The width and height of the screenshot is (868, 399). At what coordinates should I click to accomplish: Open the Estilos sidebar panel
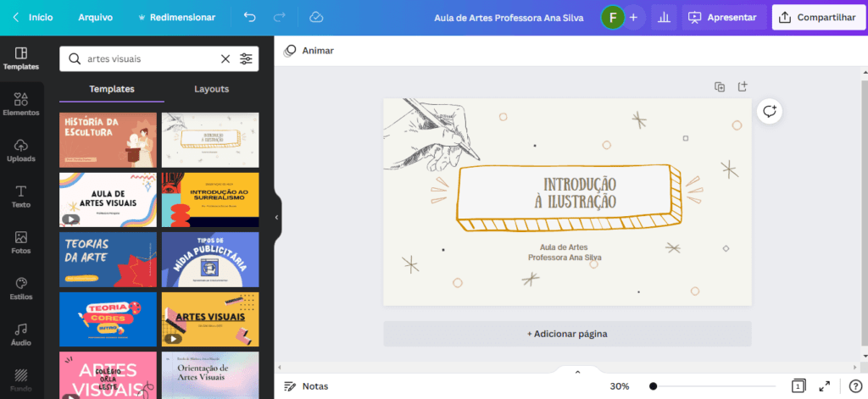coord(21,288)
